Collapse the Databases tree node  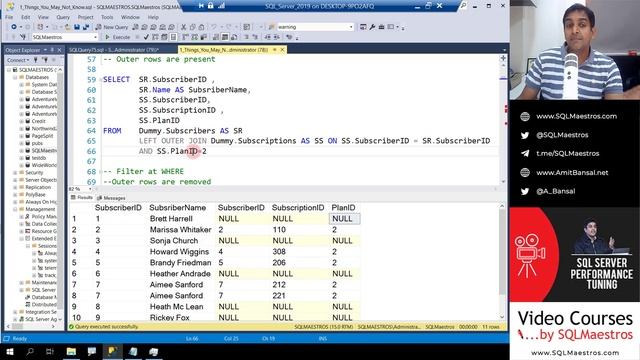point(15,77)
